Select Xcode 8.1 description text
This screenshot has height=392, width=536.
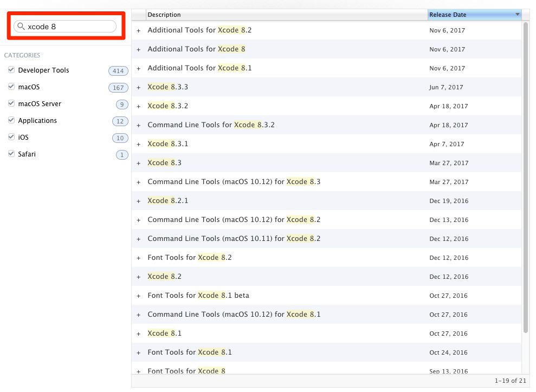point(164,334)
